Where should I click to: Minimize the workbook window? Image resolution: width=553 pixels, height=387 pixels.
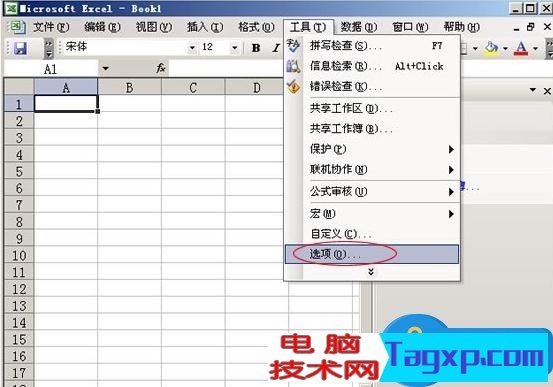[516, 28]
